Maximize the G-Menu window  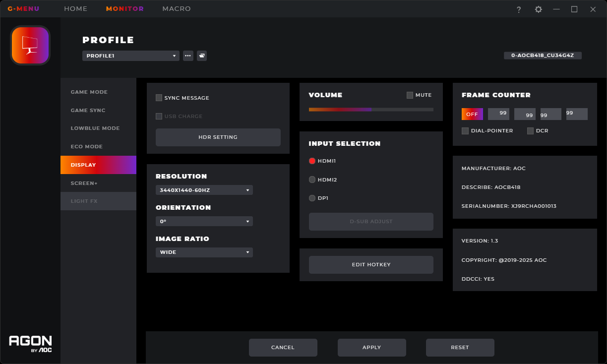coord(574,9)
